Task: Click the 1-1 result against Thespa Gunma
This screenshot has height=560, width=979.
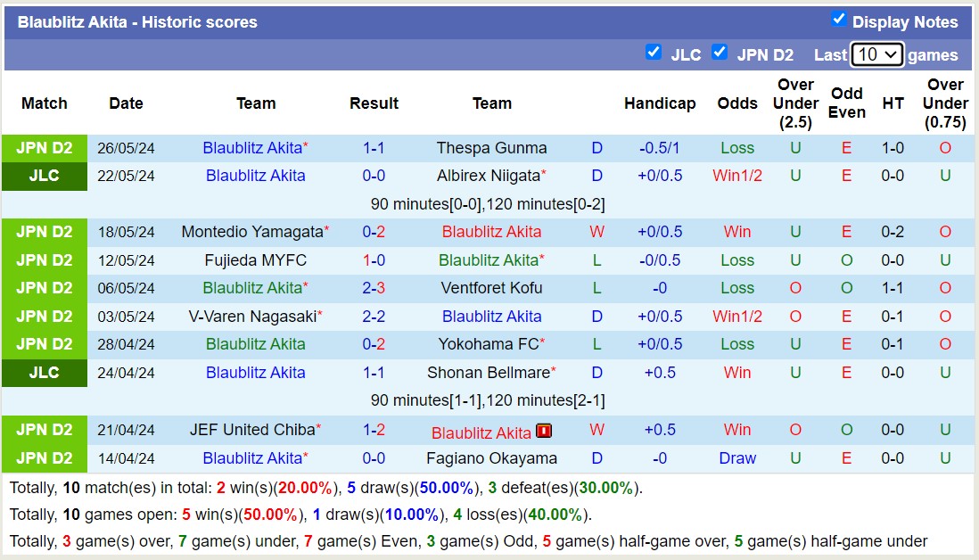Action: coord(374,148)
